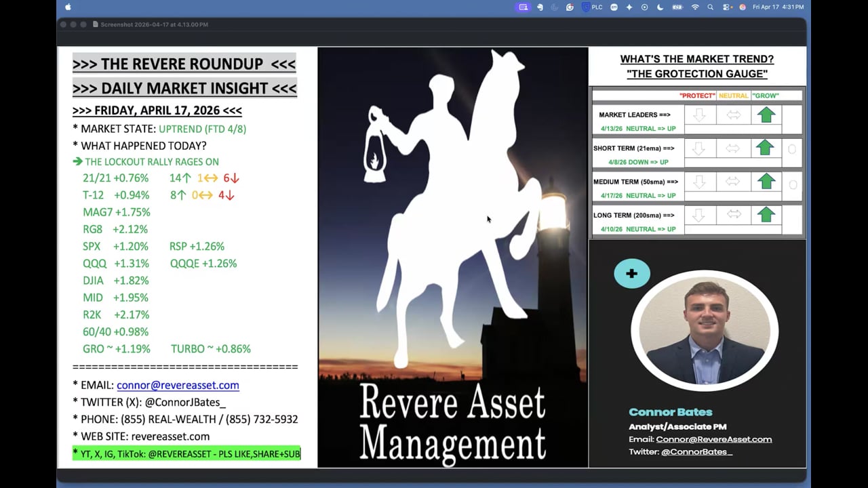Click Connor Bates' circular profile photo
868x488 pixels.
(x=705, y=331)
